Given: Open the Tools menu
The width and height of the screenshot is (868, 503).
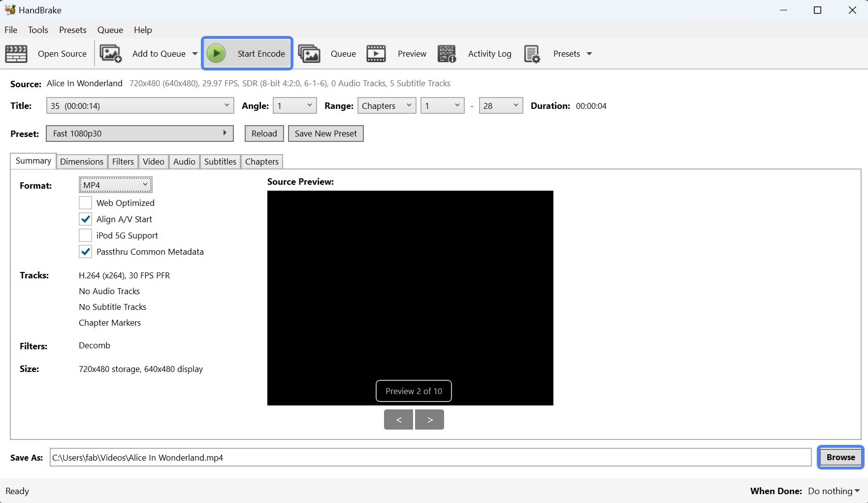Looking at the screenshot, I should pyautogui.click(x=38, y=30).
